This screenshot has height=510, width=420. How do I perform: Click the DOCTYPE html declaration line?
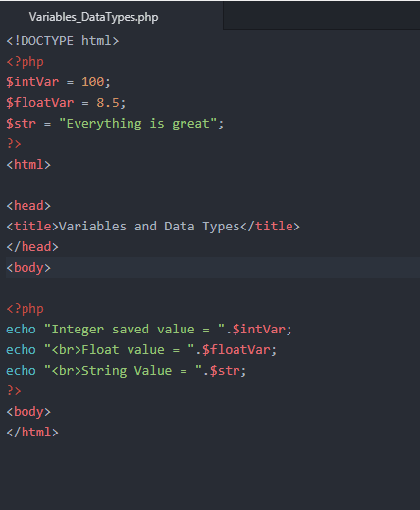63,41
